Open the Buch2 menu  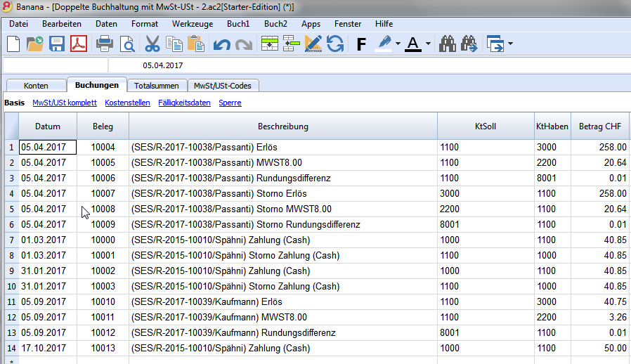(x=275, y=24)
